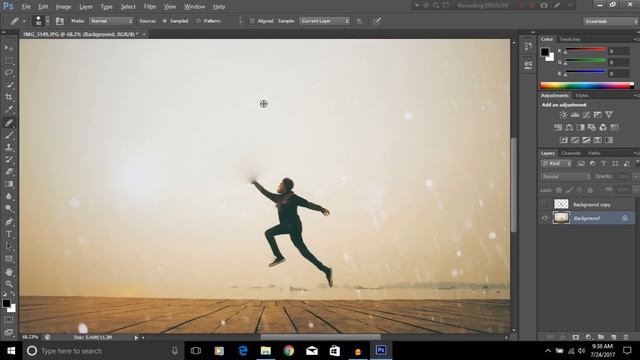Add a Brightness/Contrast adjustment
The width and height of the screenshot is (640, 360).
563,115
